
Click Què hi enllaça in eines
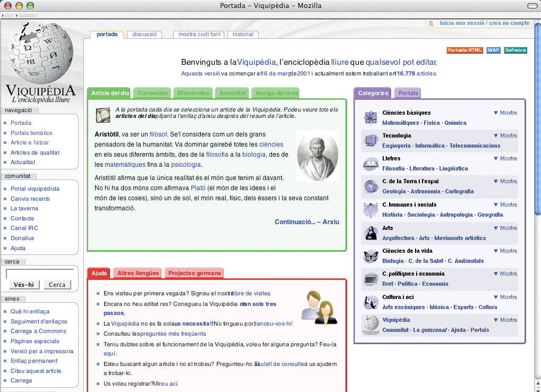[x=30, y=311]
